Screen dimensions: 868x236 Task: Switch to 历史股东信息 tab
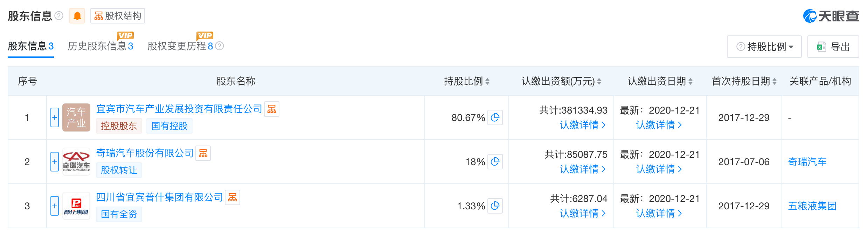point(100,46)
